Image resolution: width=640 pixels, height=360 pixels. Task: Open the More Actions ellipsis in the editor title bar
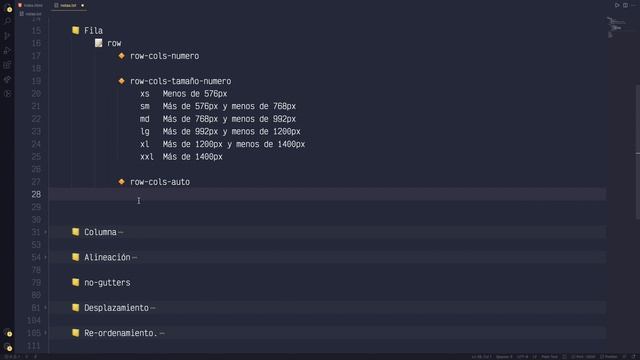coord(633,5)
